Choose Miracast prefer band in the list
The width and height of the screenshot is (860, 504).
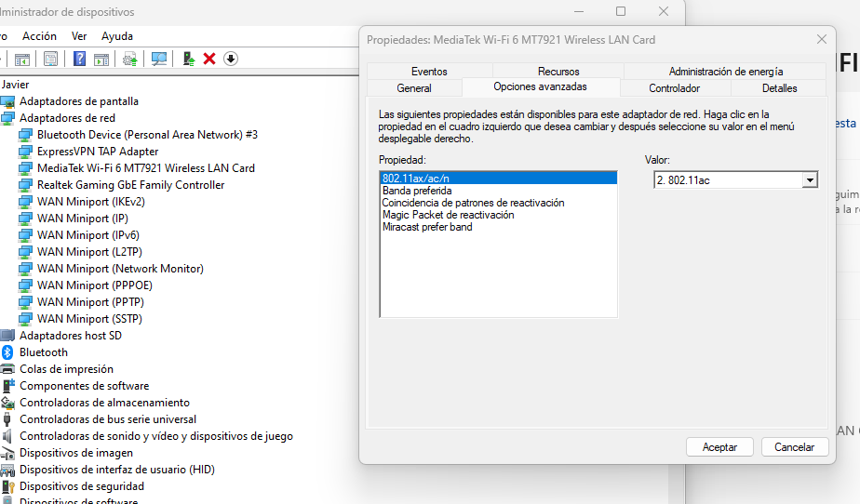pos(426,227)
